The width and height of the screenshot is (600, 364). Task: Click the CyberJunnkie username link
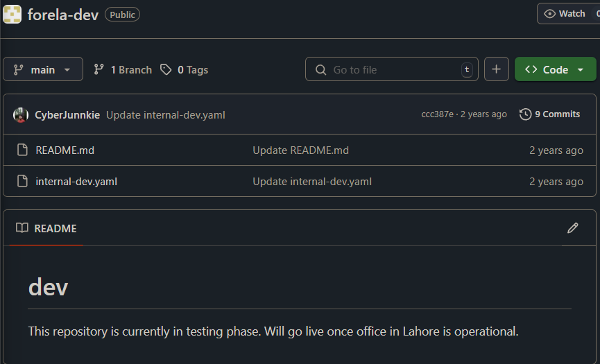(x=67, y=114)
